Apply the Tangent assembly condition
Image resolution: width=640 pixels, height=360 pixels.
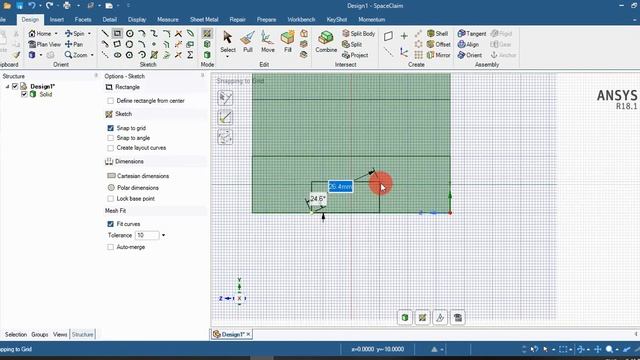472,33
